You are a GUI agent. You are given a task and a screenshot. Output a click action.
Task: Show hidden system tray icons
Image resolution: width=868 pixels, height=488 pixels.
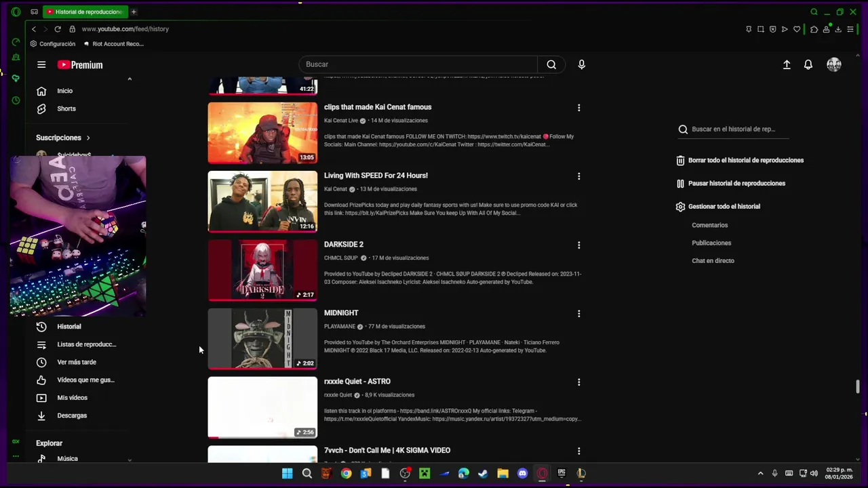(760, 473)
